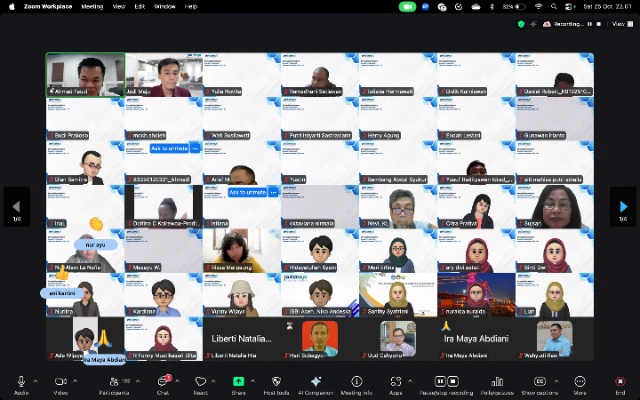Viewport: 640px width, 400px height.
Task: Stop the recording from the bottom toolbar
Action: (453, 381)
